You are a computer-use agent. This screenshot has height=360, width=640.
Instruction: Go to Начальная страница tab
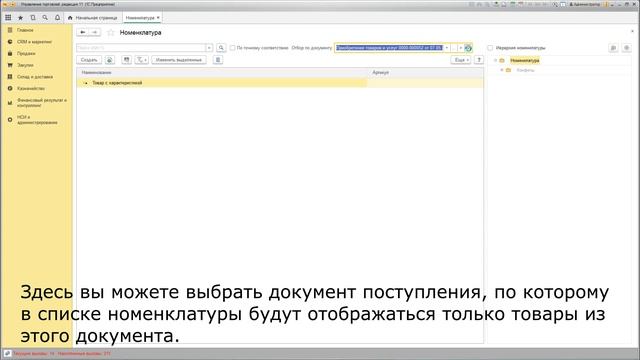[x=93, y=18]
